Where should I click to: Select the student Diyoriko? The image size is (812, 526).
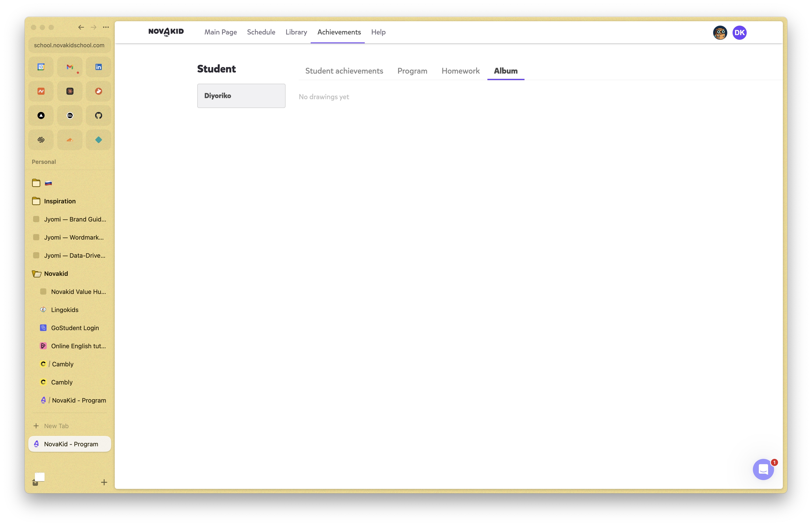pyautogui.click(x=241, y=96)
